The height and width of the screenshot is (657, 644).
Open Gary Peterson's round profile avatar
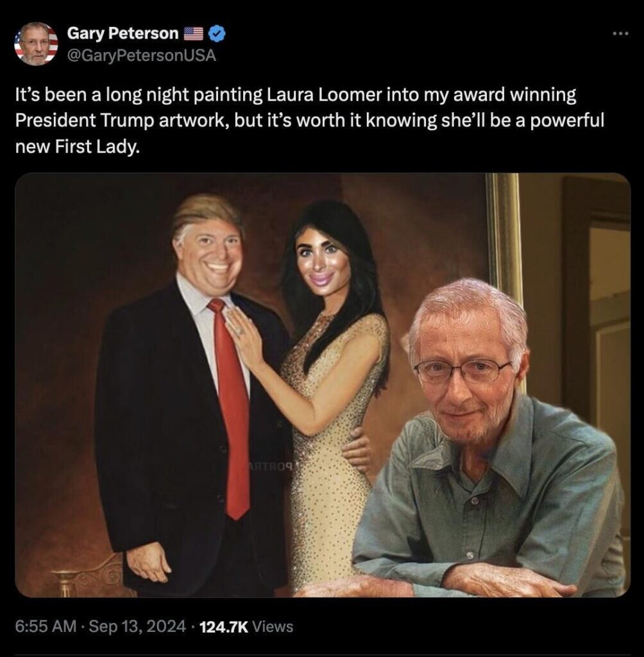pos(36,44)
